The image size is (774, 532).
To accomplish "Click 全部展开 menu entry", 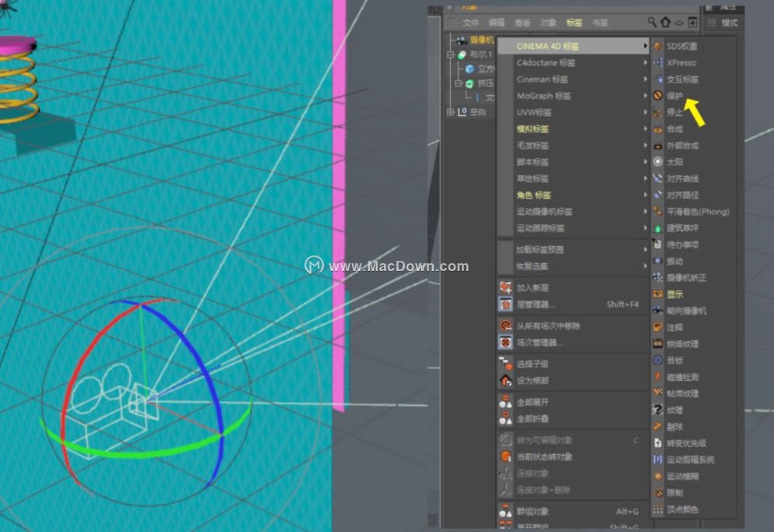I will [573, 402].
